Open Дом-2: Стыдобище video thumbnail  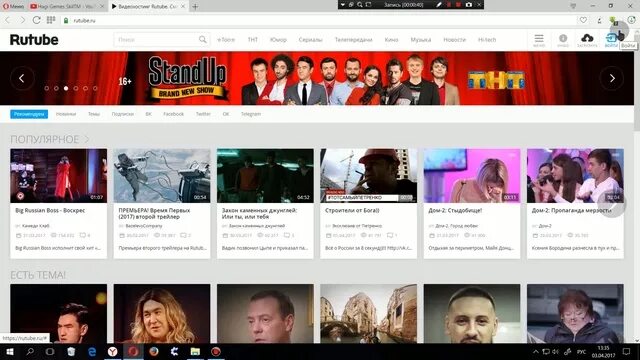coord(472,176)
